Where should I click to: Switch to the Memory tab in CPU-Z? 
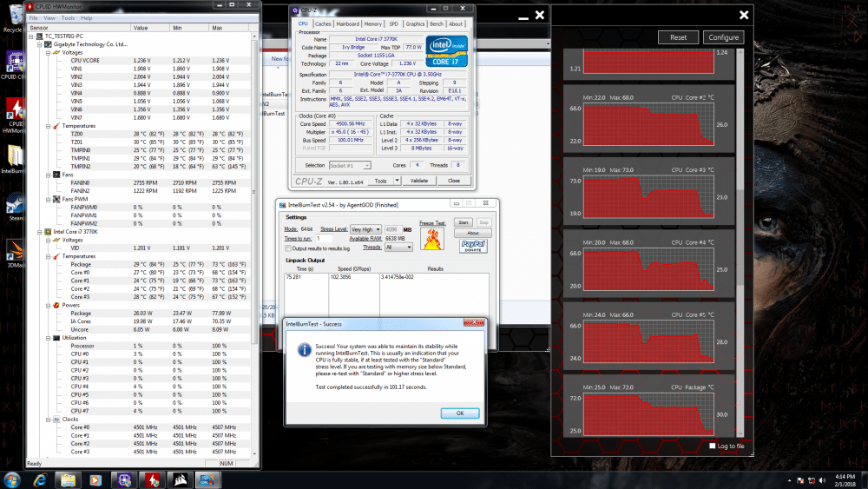[x=372, y=23]
